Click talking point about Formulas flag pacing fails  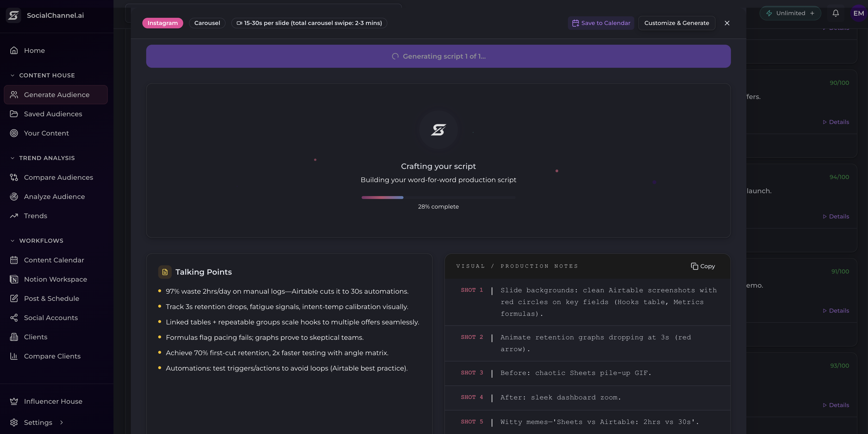click(264, 337)
